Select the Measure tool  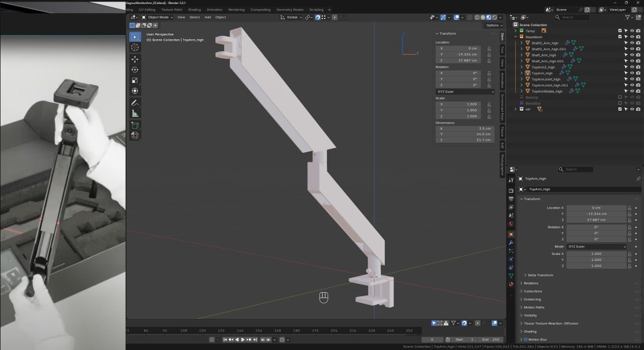click(x=135, y=113)
